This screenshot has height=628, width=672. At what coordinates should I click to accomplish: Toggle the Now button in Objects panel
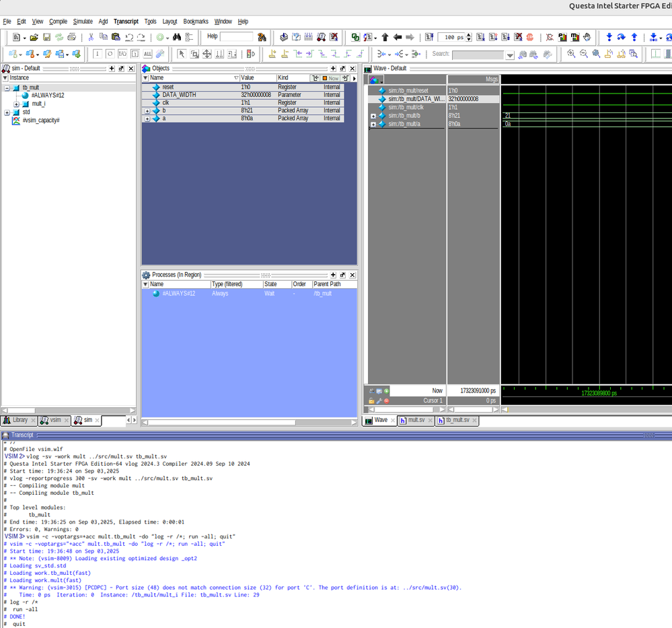[330, 78]
